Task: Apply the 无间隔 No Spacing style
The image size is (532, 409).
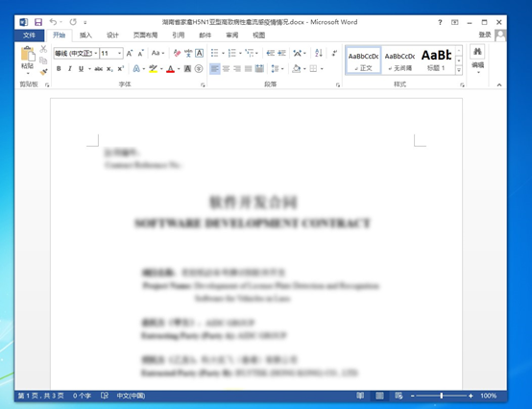Action: point(399,60)
